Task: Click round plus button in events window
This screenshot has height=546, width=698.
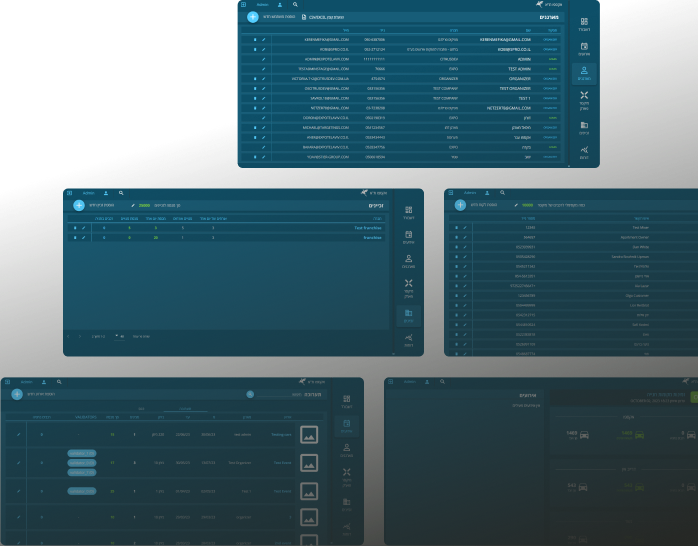Action: (x=17, y=394)
